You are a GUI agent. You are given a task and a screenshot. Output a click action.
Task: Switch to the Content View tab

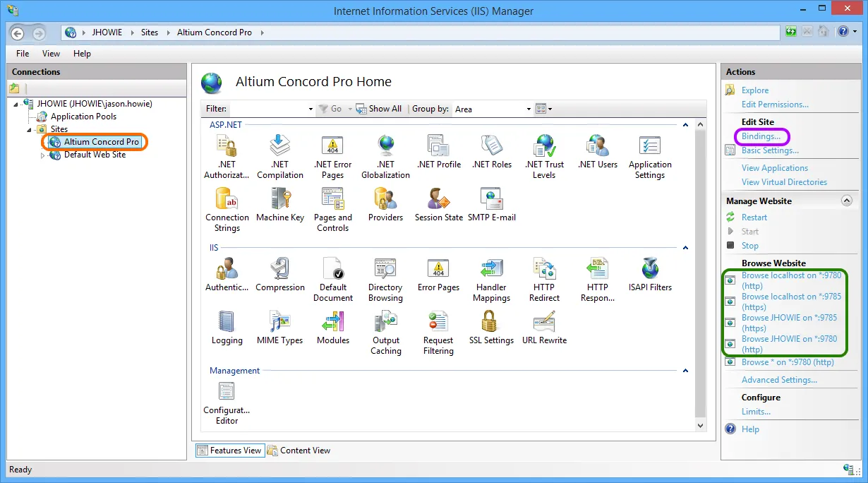coord(299,451)
